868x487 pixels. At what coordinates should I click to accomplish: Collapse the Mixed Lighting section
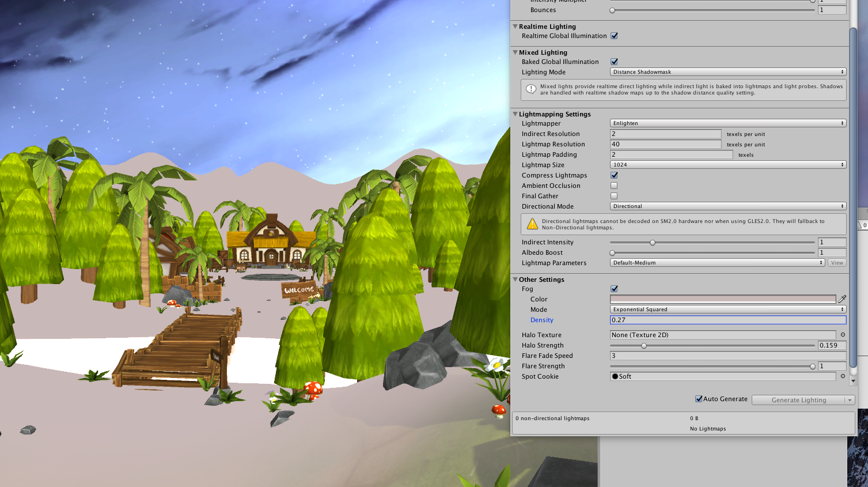pyautogui.click(x=516, y=52)
